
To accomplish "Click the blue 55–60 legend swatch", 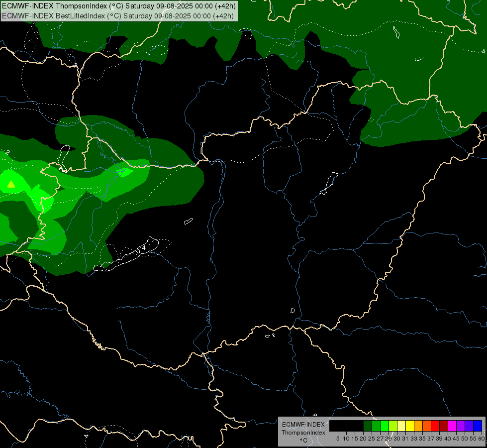I will point(478,426).
